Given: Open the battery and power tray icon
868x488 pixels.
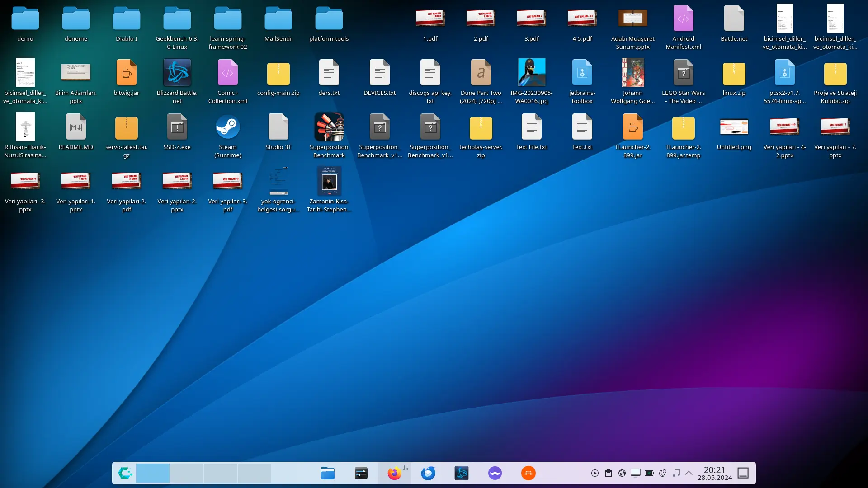Looking at the screenshot, I should (649, 473).
